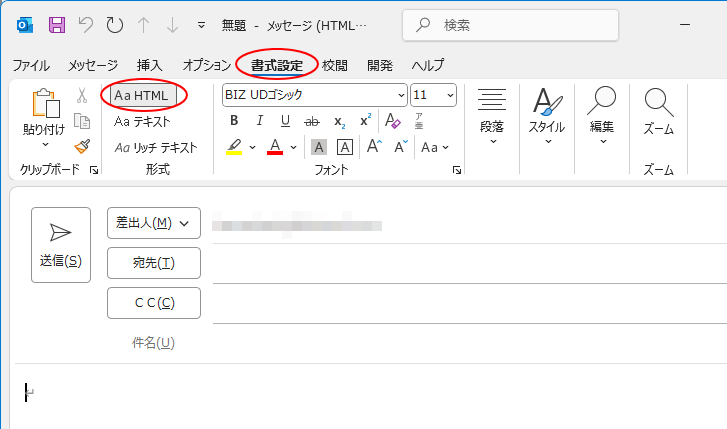
Task: Paste with the 貼り付け clipboard icon
Action: tap(45, 103)
